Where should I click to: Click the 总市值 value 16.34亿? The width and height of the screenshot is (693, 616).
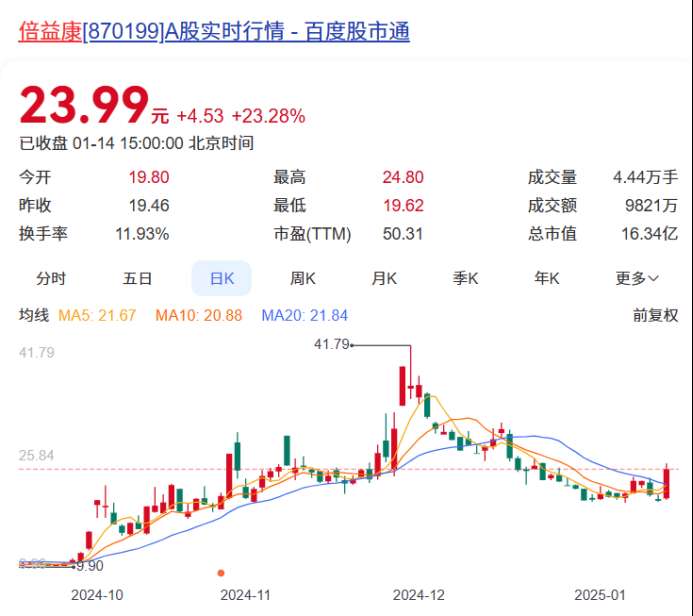tap(649, 234)
